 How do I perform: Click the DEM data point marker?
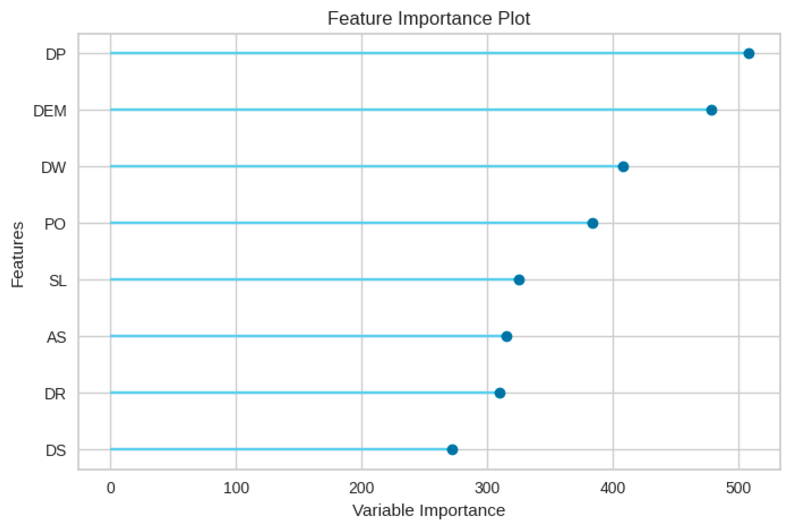coord(711,110)
